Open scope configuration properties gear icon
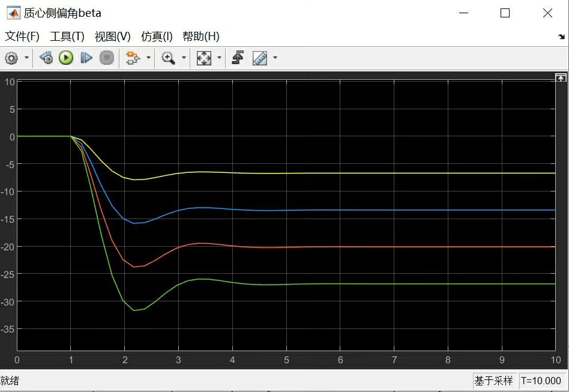The height and width of the screenshot is (392, 569). coord(11,58)
